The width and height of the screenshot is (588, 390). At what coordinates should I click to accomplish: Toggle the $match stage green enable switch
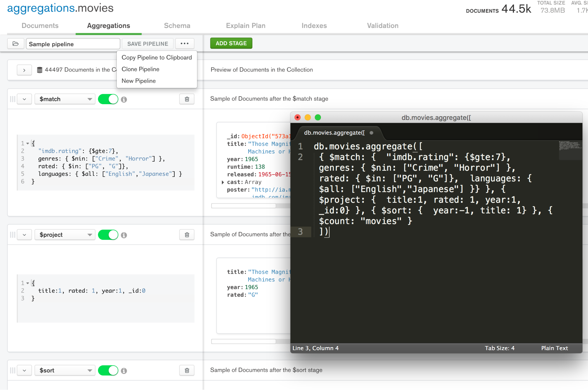click(108, 99)
